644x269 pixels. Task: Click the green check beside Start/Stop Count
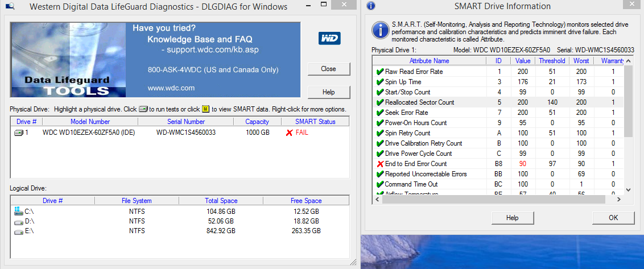pyautogui.click(x=380, y=92)
